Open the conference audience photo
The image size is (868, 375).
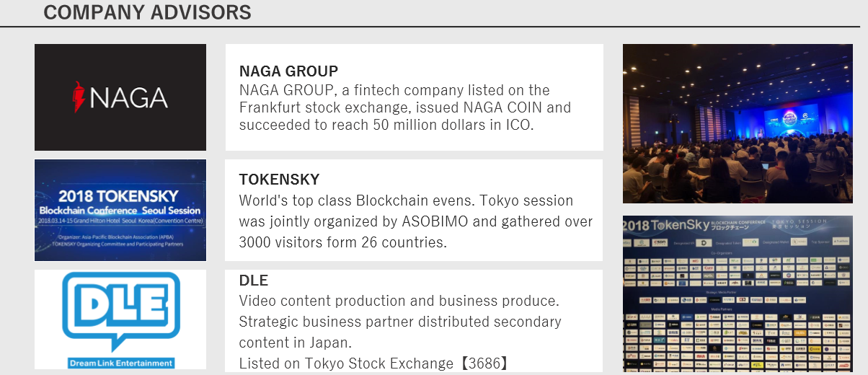tap(738, 123)
